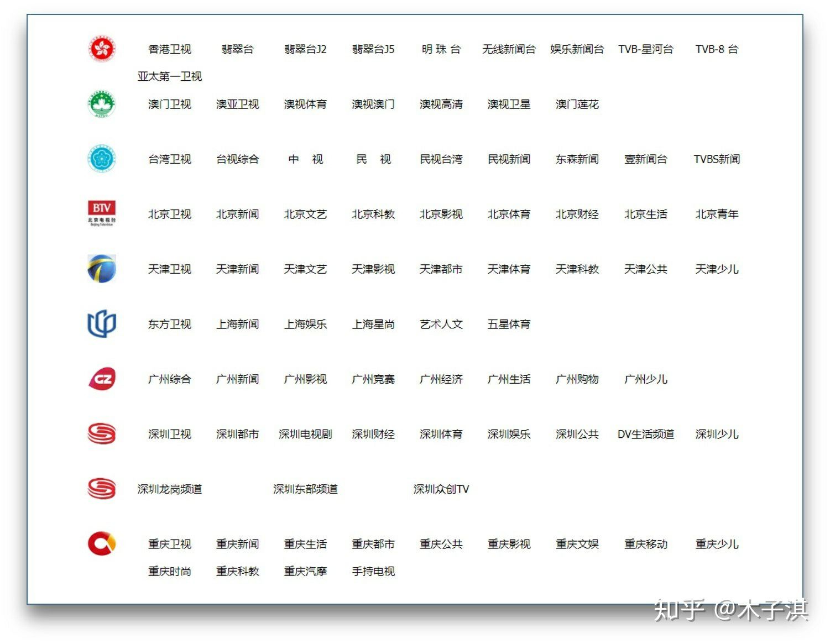Screen dimensions: 830x644
Task: Click the Tianjin TV globe logo
Action: coord(102,269)
